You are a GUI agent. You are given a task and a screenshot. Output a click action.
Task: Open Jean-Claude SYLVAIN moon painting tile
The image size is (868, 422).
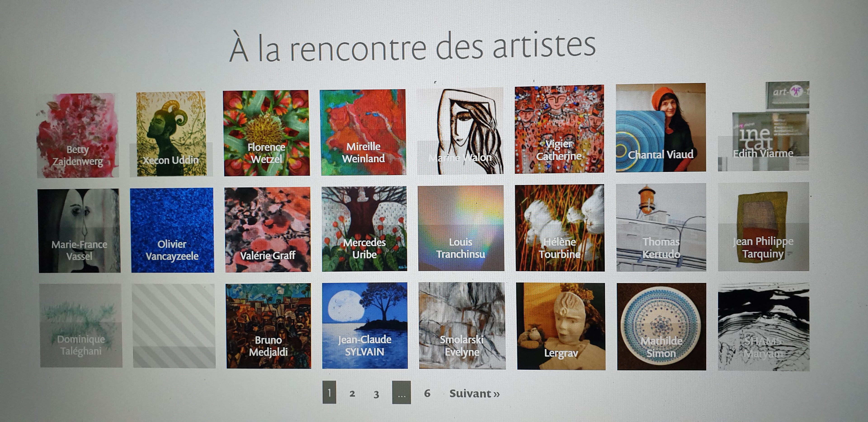click(365, 326)
